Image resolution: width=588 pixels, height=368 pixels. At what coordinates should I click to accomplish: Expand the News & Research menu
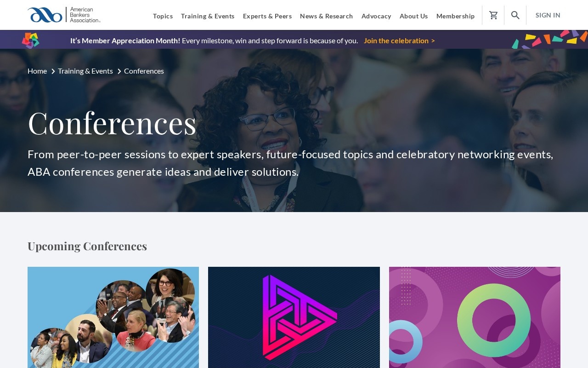tap(326, 16)
